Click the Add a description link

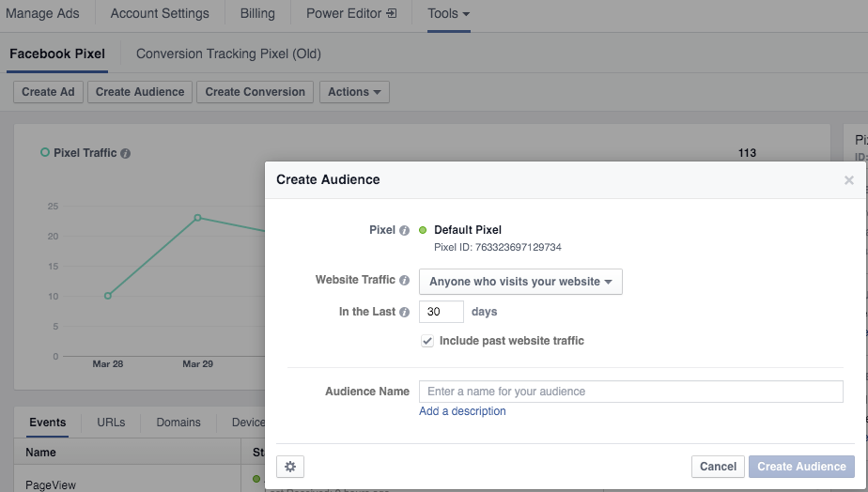point(462,411)
